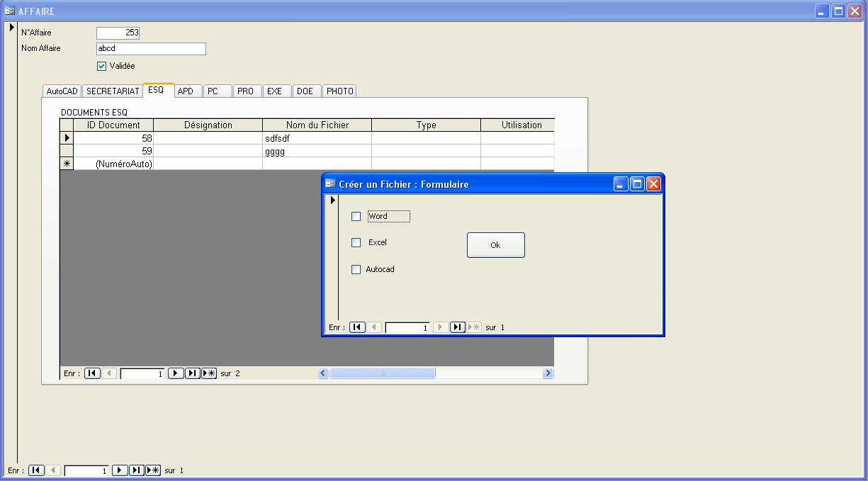868x481 pixels.
Task: Click the Nom du Fichier column header
Action: [x=317, y=125]
